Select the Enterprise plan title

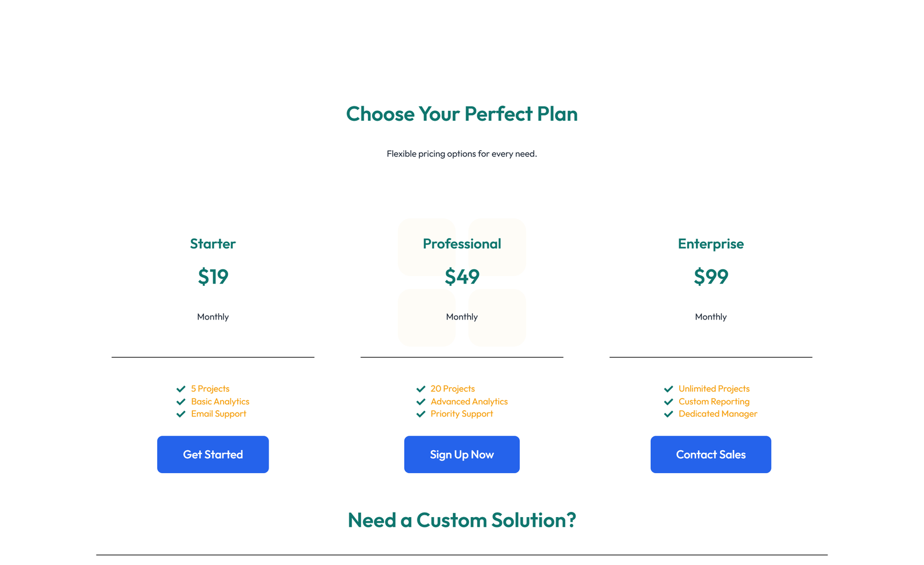711,244
